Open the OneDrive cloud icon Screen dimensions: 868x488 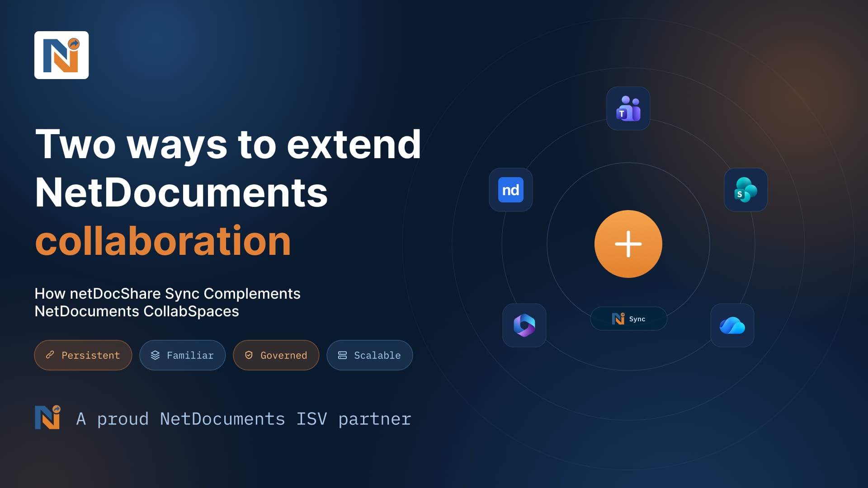tap(732, 325)
